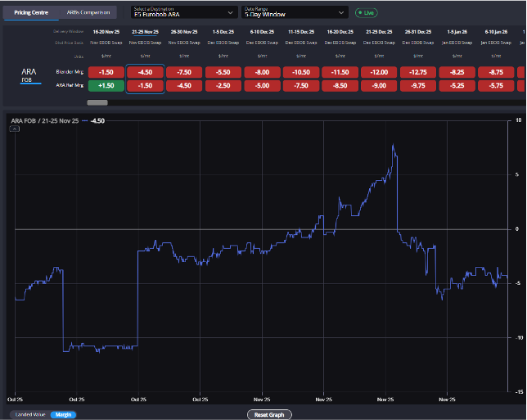Select the 26-30 Nov 25 delivery window header
Screen dimensions: 527x420
click(184, 32)
